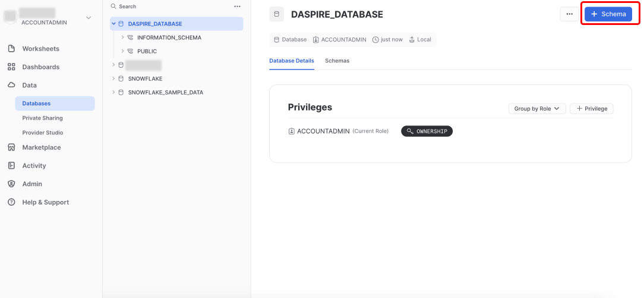Click the Admin shield icon
This screenshot has height=298, width=644.
click(11, 184)
